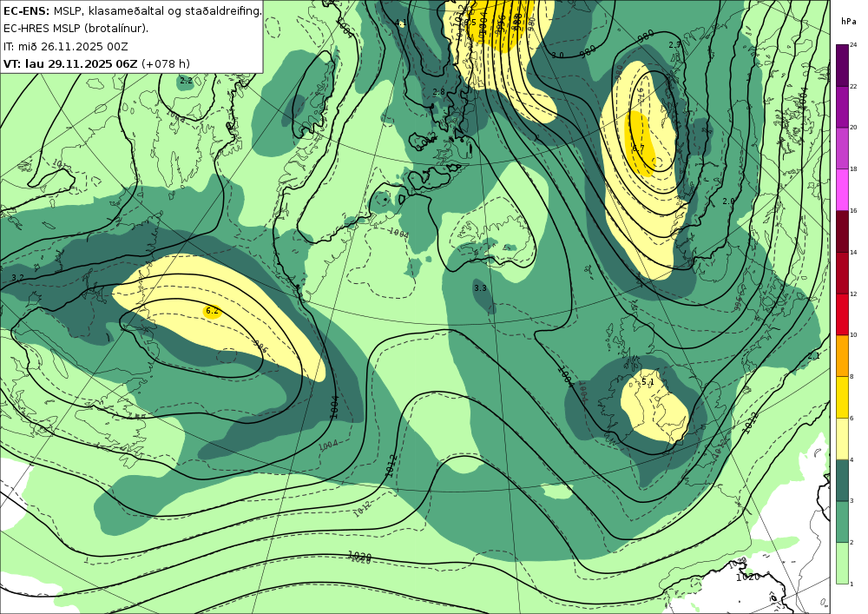The height and width of the screenshot is (614, 868).
Task: Select the dark purple 22–24 hPa legend swatch
Action: 842,65
